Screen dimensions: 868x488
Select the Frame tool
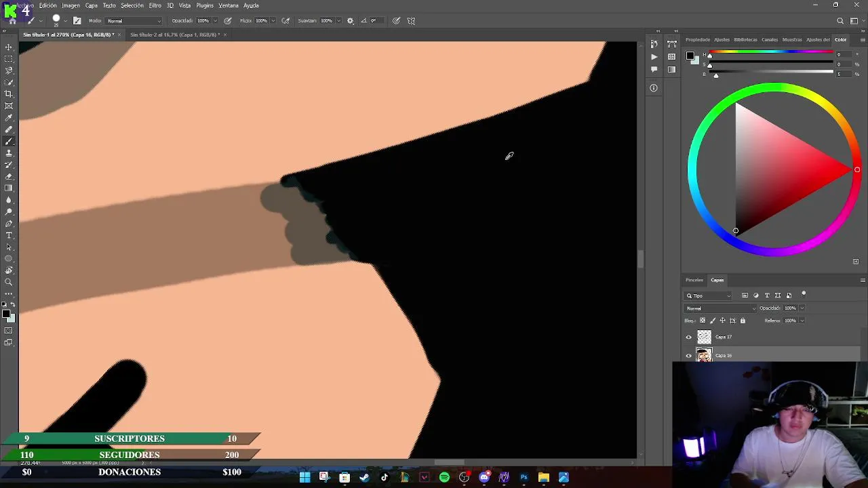(x=9, y=106)
